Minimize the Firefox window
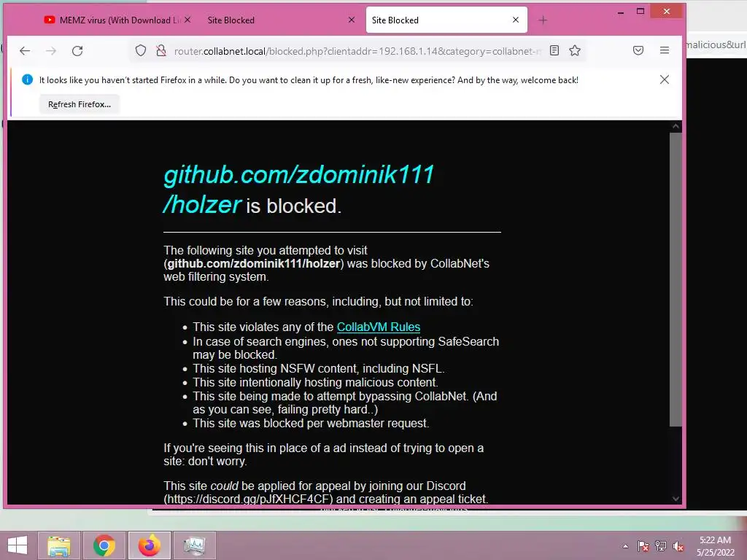Viewport: 747px width, 560px height. (x=620, y=12)
